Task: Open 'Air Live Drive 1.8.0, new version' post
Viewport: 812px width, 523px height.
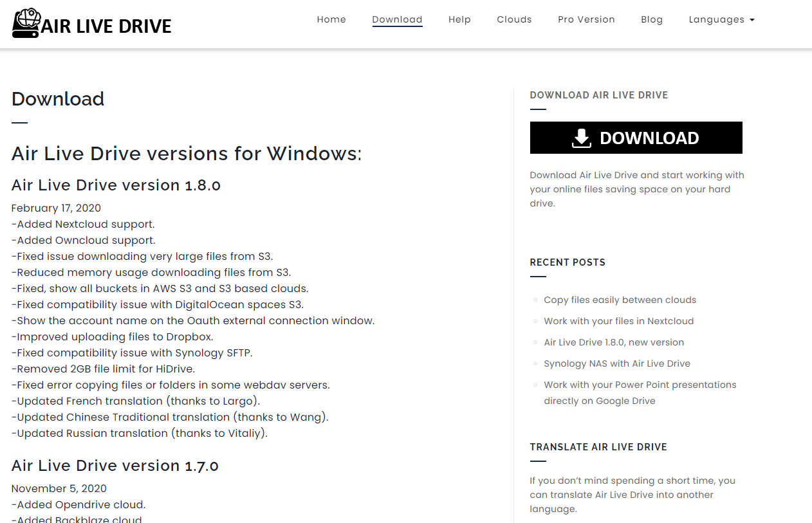Action: click(x=614, y=342)
